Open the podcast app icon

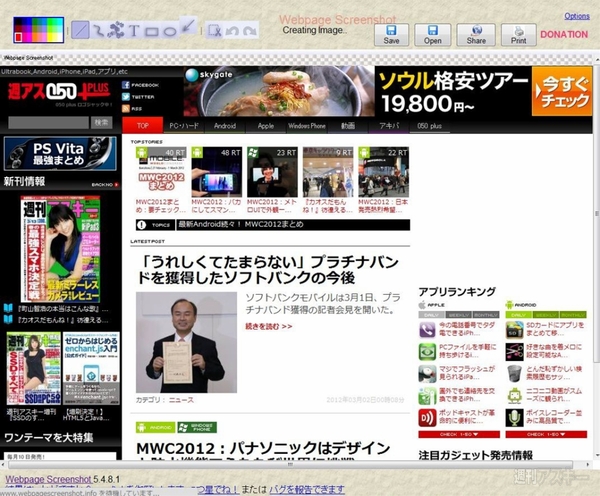(x=427, y=418)
